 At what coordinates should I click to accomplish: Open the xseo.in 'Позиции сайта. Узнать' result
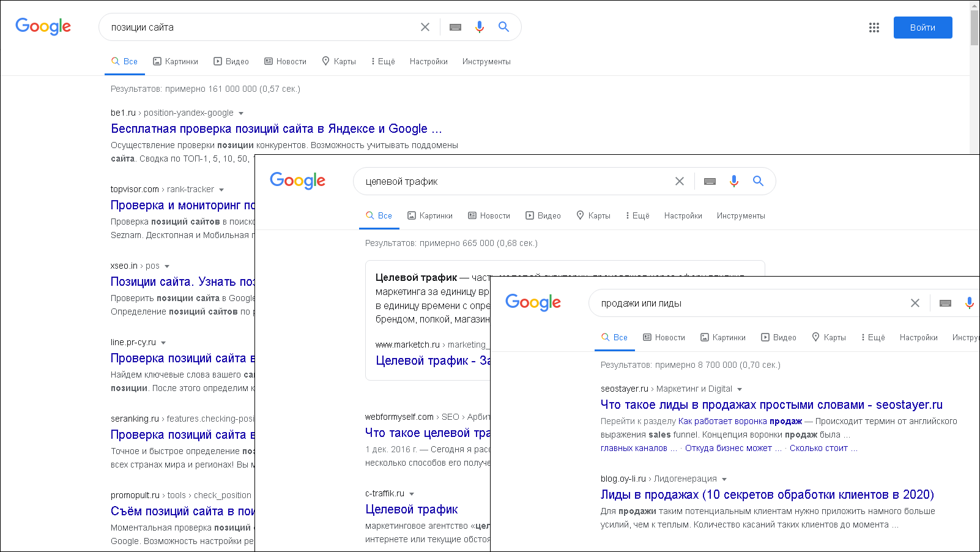(182, 282)
